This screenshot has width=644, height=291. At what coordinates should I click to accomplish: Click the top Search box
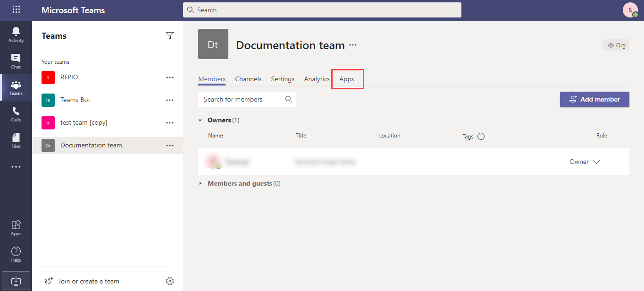(322, 10)
